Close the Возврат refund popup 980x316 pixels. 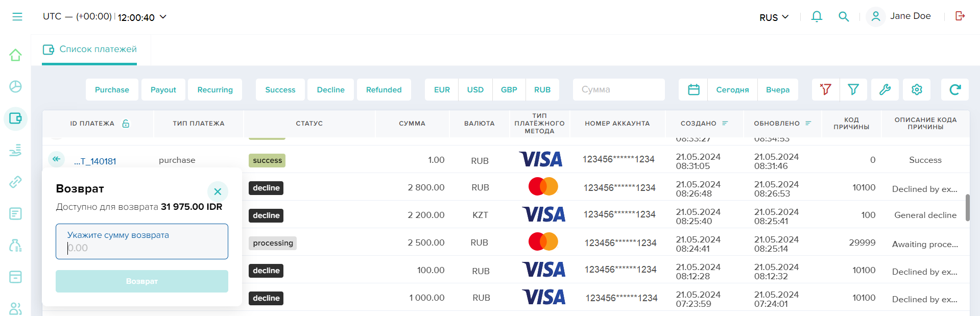click(218, 191)
